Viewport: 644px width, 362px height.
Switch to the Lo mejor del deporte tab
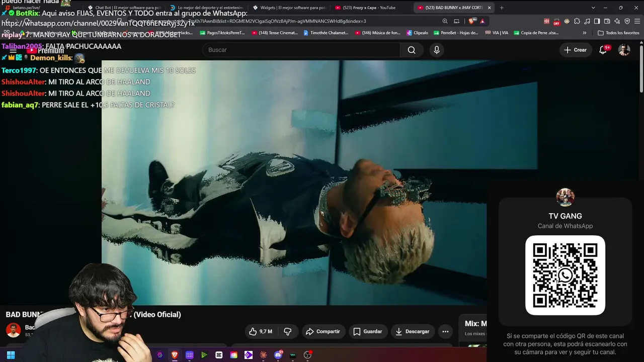coord(206,8)
